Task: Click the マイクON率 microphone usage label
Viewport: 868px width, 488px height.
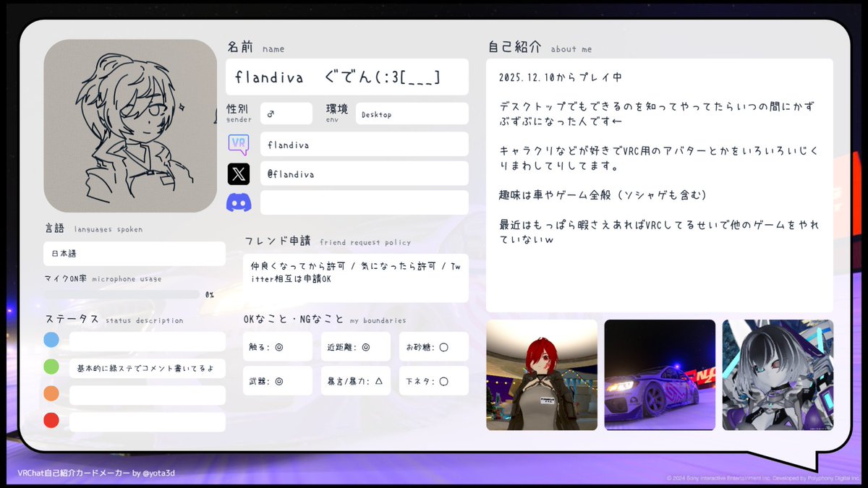Action: point(103,278)
